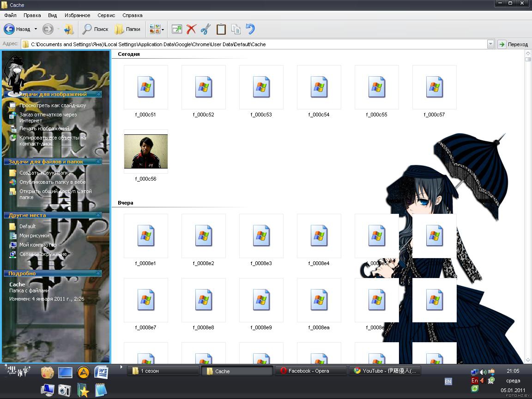Select file f_000c57
Image resolution: width=532 pixels, height=399 pixels.
[x=434, y=91]
